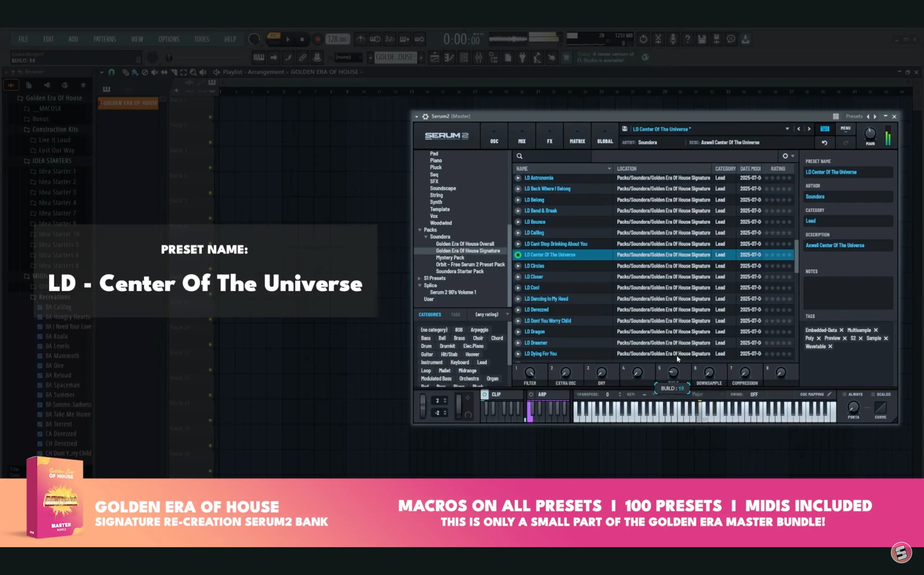
Task: Toggle checkbox next to BA Mammoth
Action: point(40,356)
